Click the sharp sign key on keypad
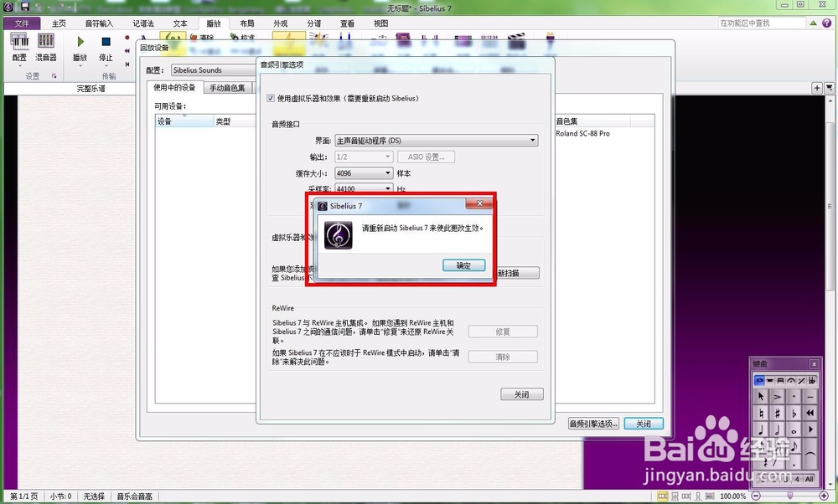Viewport: 838px width, 504px height. click(x=778, y=414)
